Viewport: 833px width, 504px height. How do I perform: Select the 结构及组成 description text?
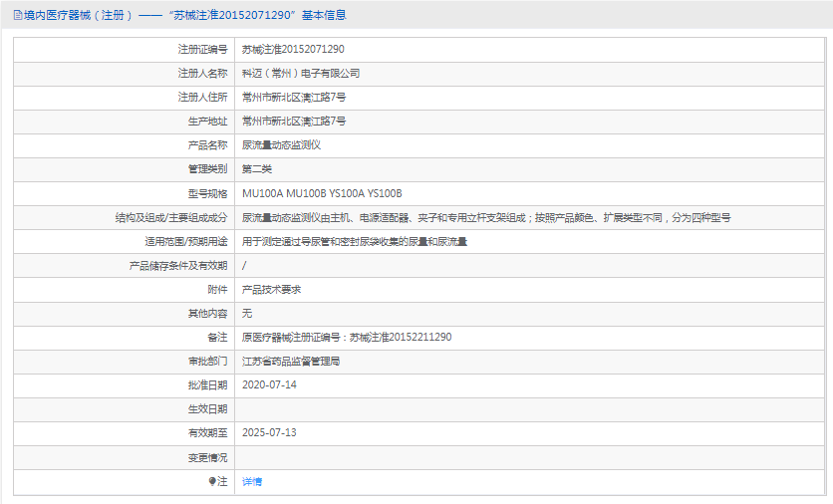[x=486, y=217]
